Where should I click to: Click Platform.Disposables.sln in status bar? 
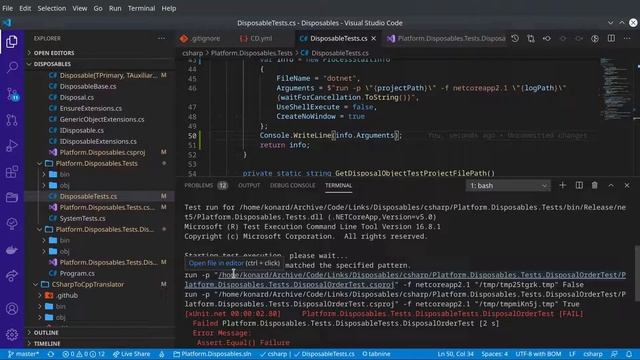(x=212, y=354)
